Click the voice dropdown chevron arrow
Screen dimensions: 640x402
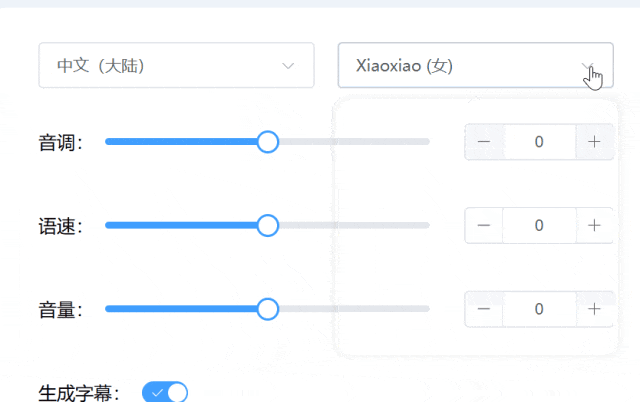pyautogui.click(x=589, y=66)
